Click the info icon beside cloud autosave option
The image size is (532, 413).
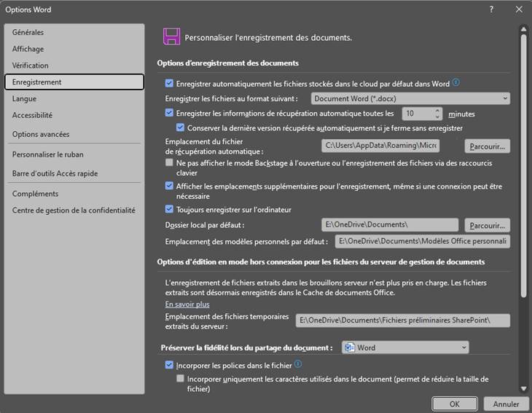456,83
